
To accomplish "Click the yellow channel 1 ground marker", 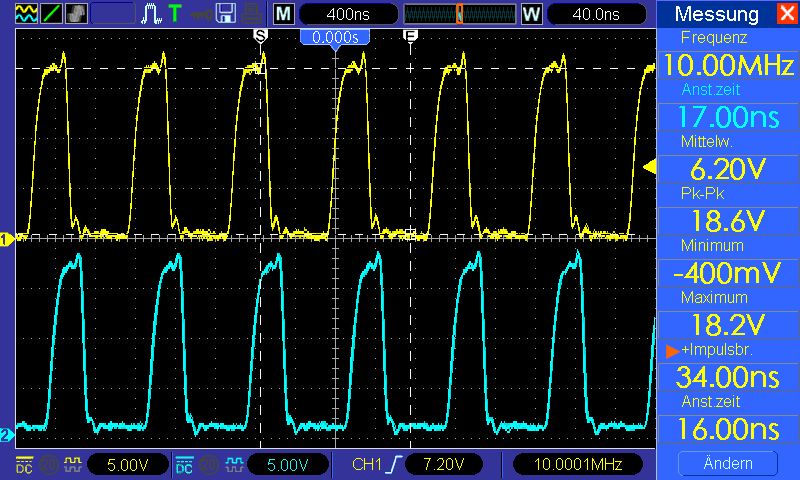I will pyautogui.click(x=7, y=239).
